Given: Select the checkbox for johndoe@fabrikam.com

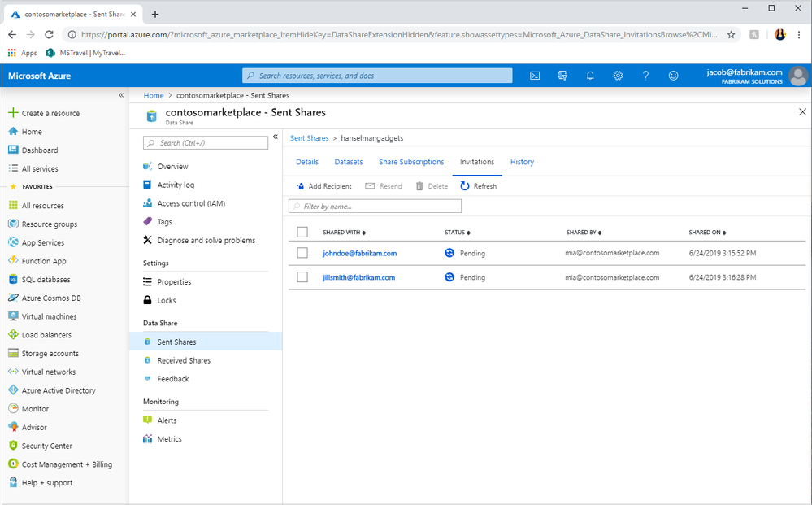Looking at the screenshot, I should [x=302, y=253].
